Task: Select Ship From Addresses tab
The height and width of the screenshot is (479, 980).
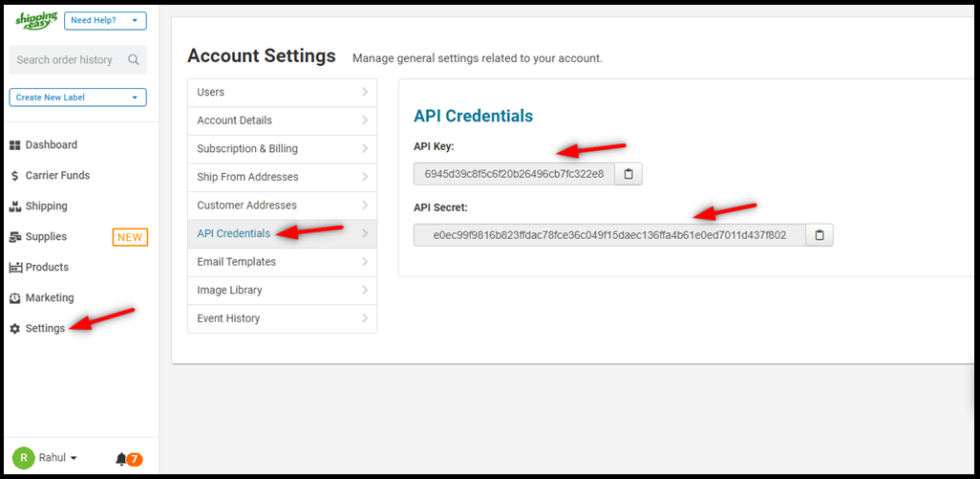Action: coord(283,178)
